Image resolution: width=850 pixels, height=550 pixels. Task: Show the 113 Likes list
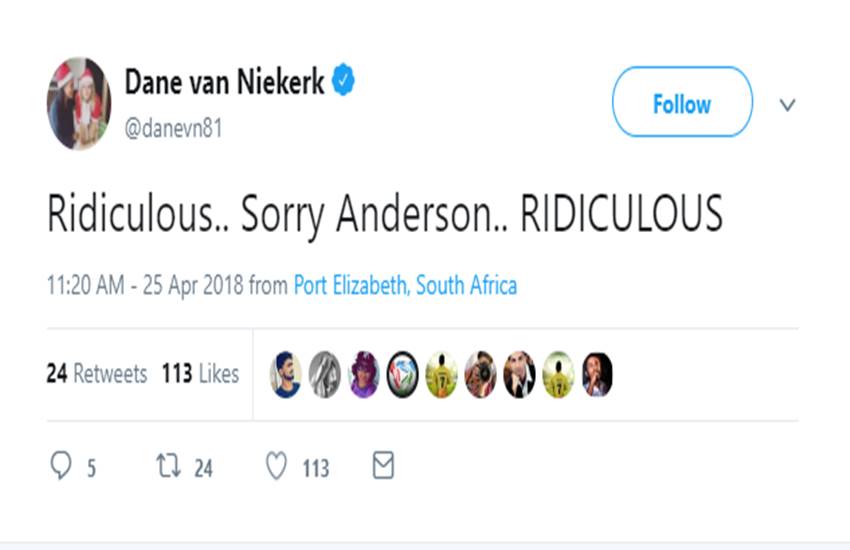tap(200, 374)
